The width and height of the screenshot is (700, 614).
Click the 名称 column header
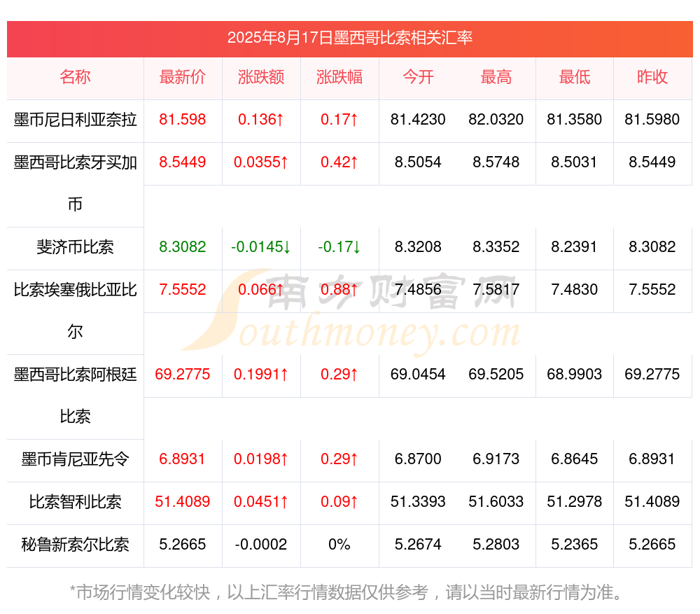tap(75, 77)
